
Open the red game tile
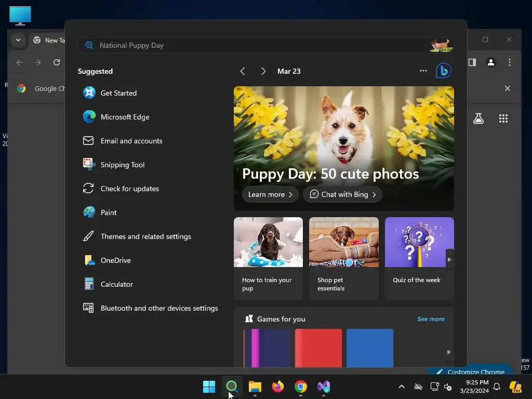318,348
